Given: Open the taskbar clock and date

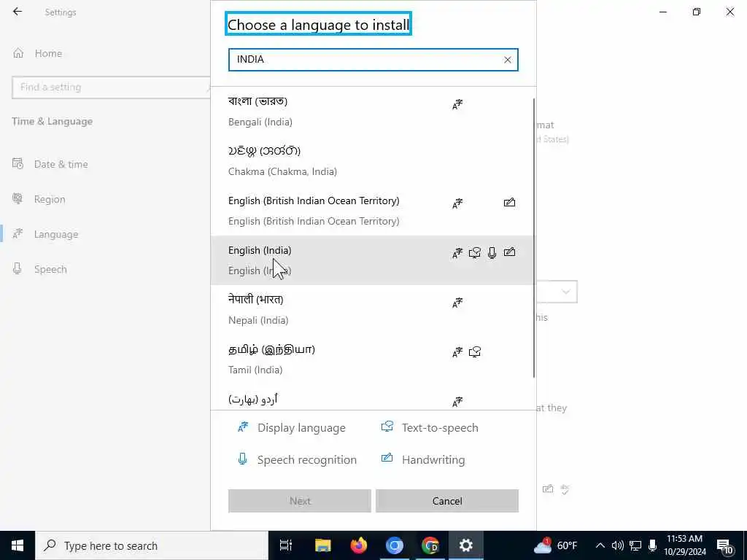Looking at the screenshot, I should 684,545.
